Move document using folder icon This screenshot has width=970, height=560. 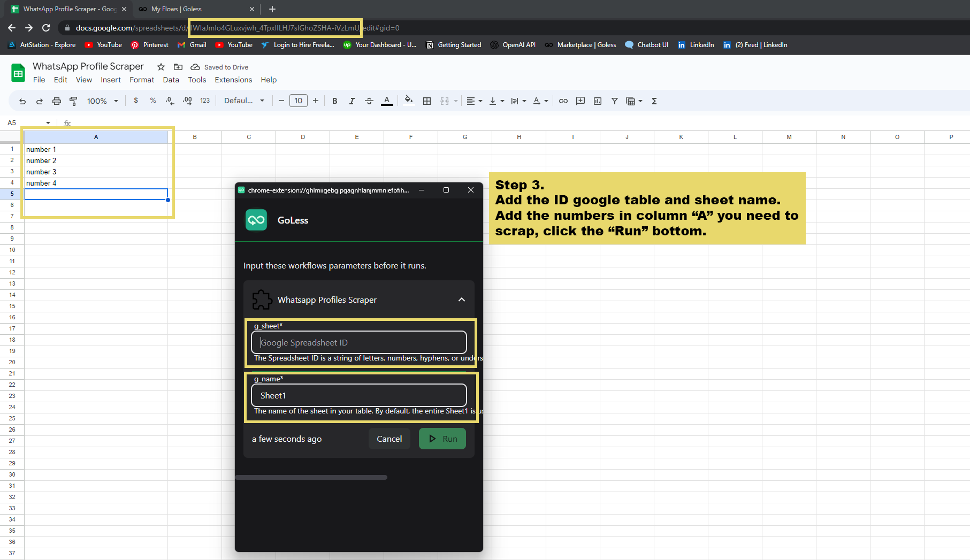[178, 67]
